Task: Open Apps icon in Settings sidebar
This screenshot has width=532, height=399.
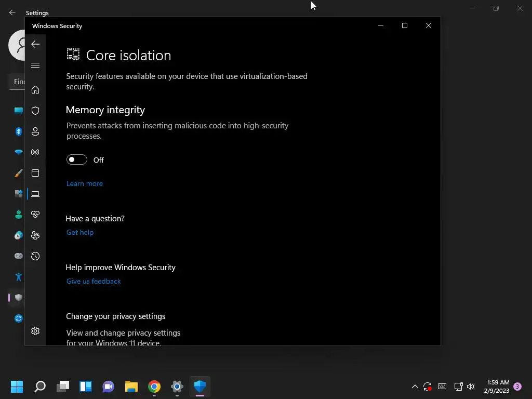Action: click(x=18, y=194)
